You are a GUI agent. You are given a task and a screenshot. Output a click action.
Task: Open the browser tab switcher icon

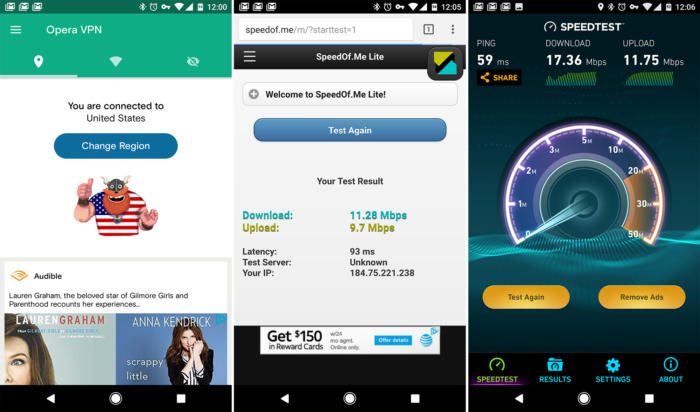pos(428,29)
